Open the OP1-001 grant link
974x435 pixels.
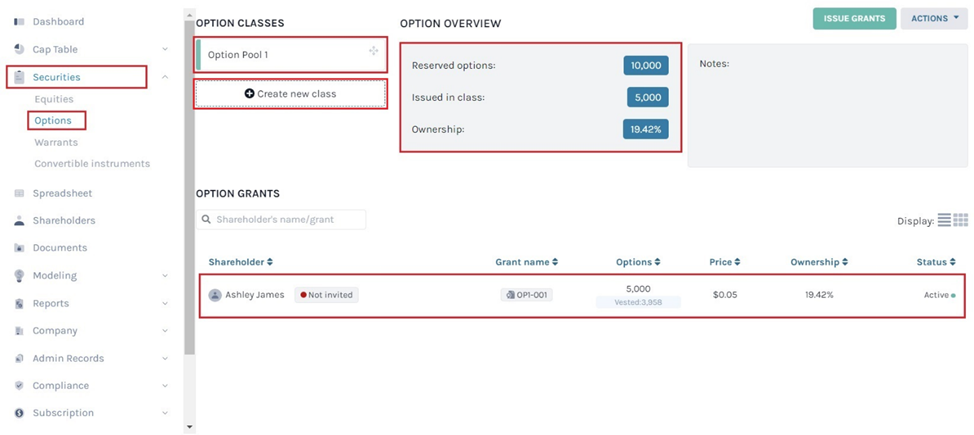click(527, 295)
